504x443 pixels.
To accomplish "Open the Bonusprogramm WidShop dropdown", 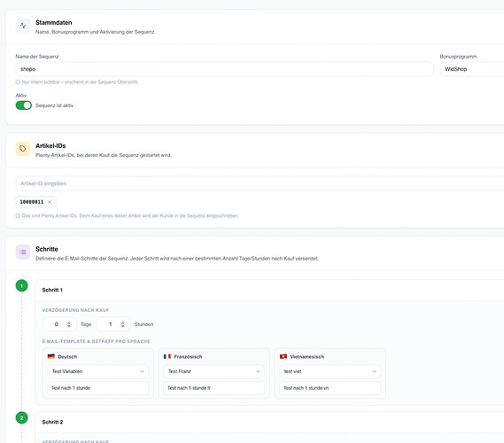I will pyautogui.click(x=472, y=69).
